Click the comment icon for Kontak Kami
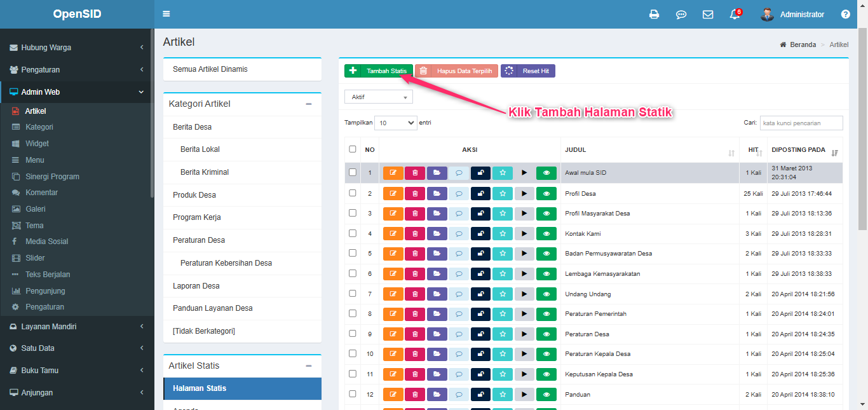This screenshot has height=410, width=868. (459, 234)
